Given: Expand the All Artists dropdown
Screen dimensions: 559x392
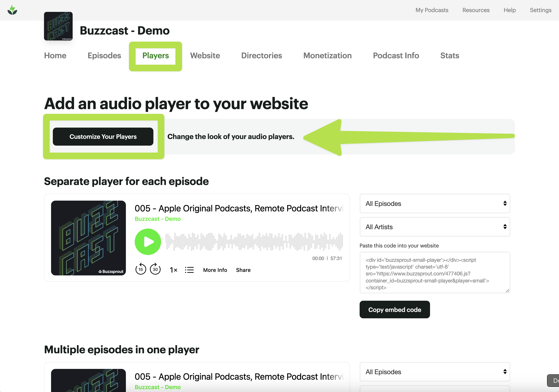Looking at the screenshot, I should pos(435,227).
